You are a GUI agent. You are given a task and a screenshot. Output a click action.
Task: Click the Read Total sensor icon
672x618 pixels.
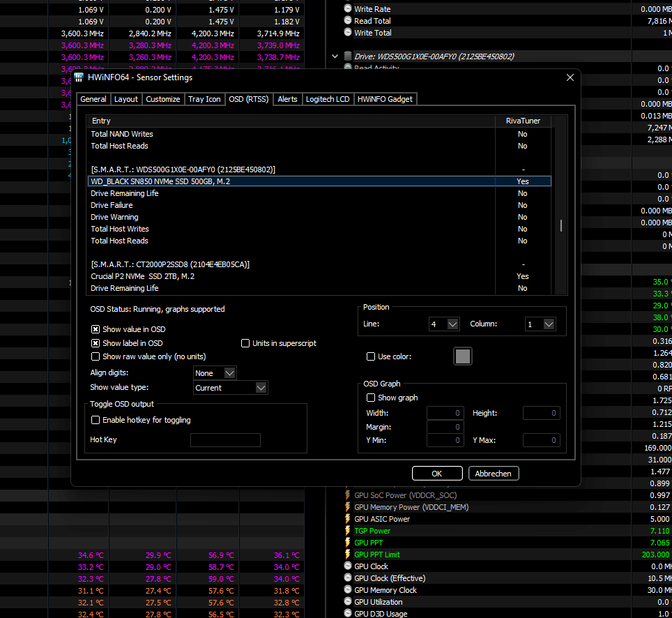tap(348, 20)
